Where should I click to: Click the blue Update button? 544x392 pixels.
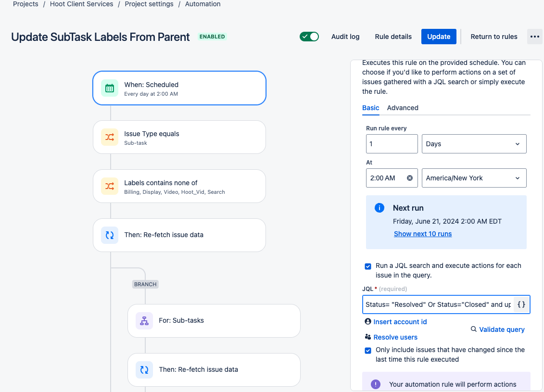coord(439,37)
